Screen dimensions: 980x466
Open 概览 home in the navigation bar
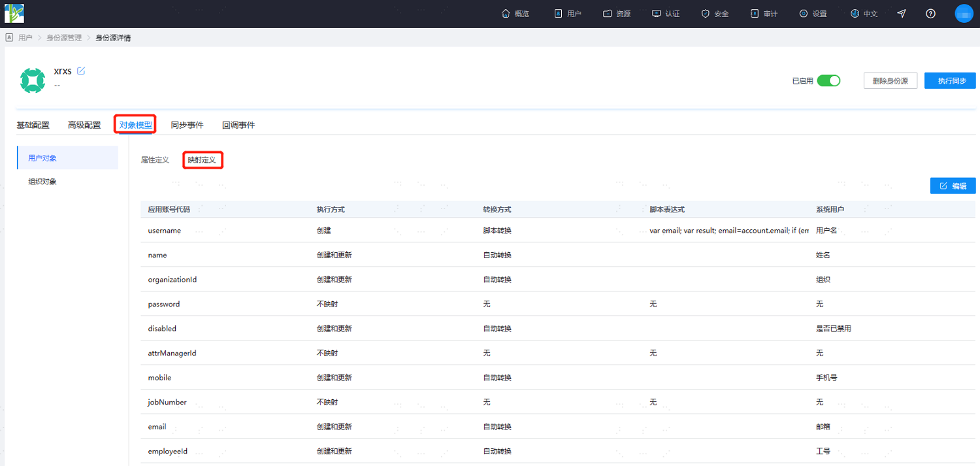click(515, 14)
